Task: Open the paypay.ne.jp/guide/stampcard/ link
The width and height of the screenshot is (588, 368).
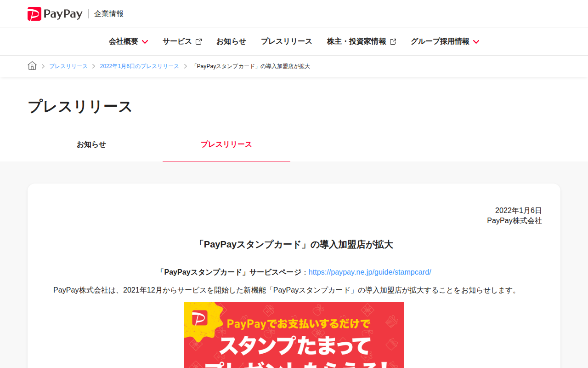Action: (x=370, y=272)
